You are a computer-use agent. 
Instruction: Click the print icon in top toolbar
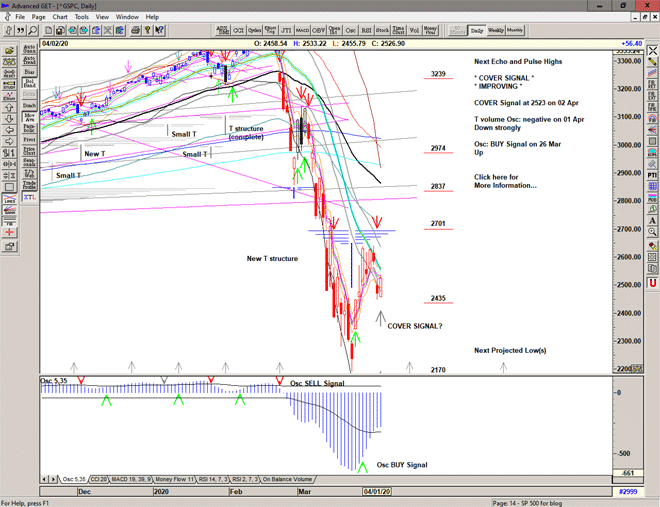point(136,30)
